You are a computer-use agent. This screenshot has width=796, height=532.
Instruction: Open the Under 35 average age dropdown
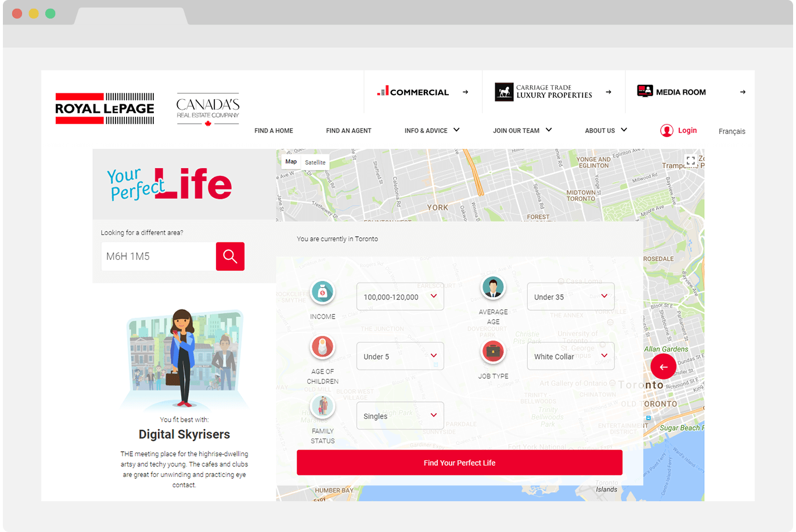tap(570, 296)
